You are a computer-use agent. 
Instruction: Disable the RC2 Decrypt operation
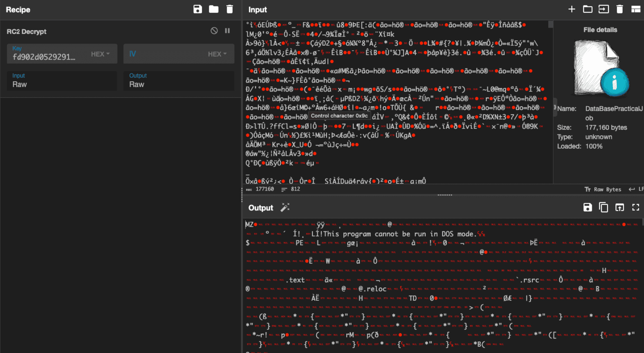tap(214, 31)
